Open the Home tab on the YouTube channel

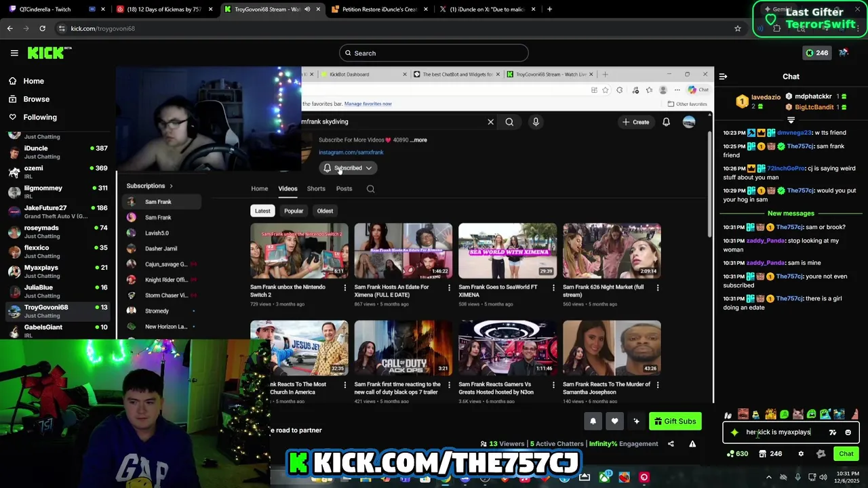click(x=260, y=188)
